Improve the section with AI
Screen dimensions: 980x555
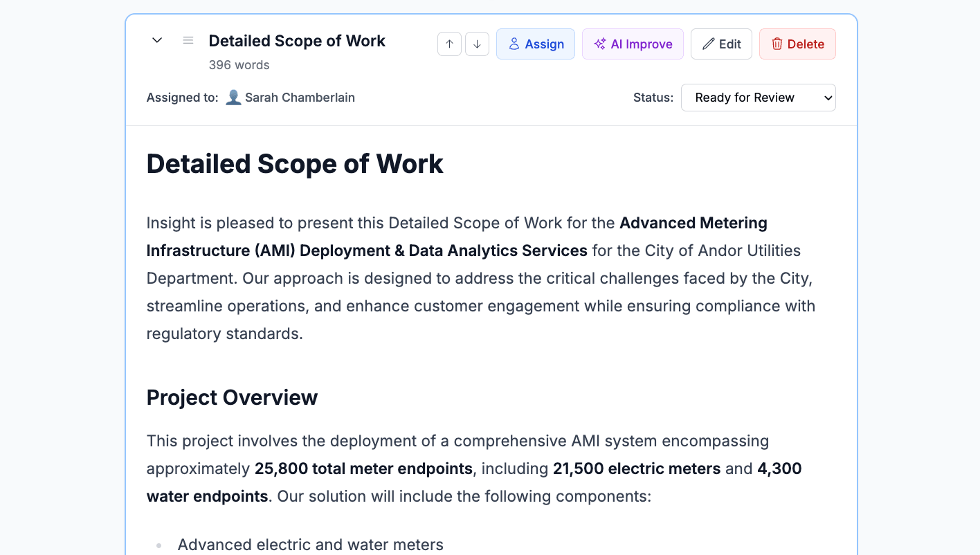(633, 44)
